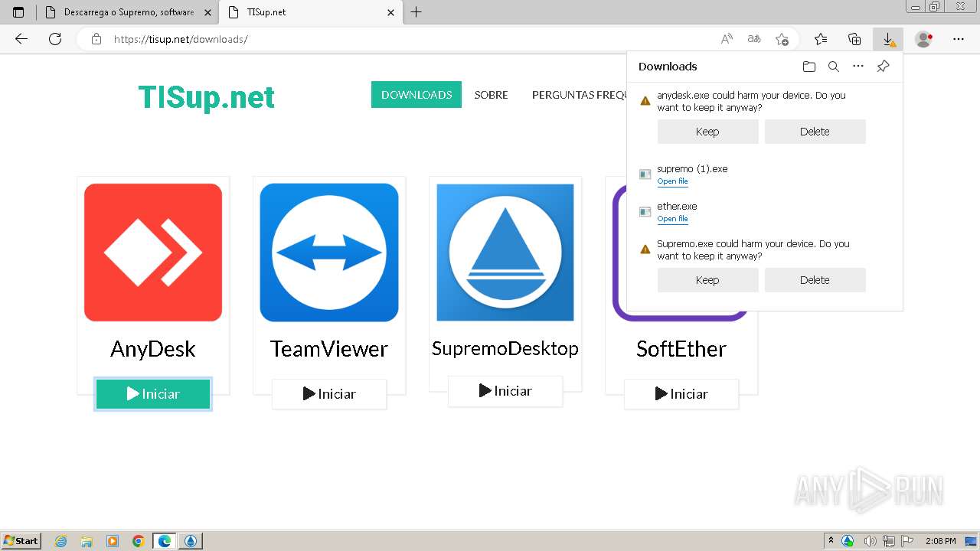
Task: Show hidden system tray icons
Action: 831,541
